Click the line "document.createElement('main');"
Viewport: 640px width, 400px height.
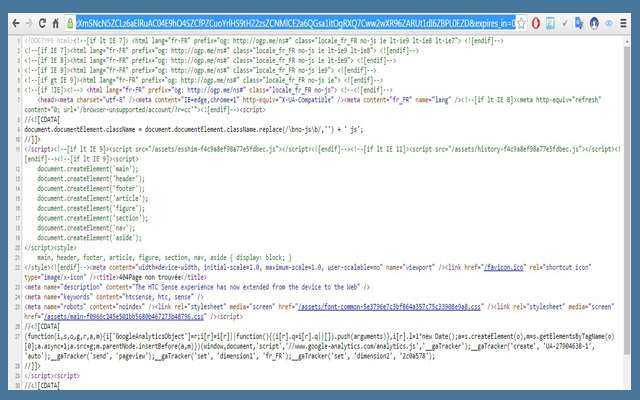point(88,169)
